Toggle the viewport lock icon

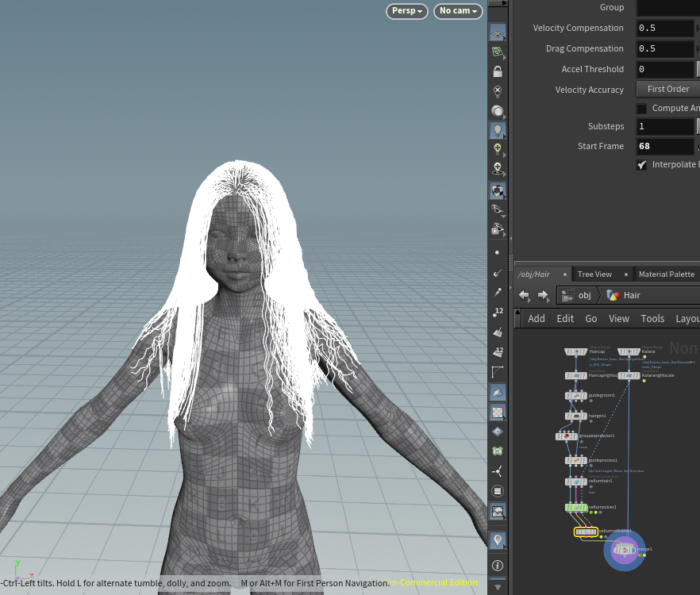[x=498, y=71]
